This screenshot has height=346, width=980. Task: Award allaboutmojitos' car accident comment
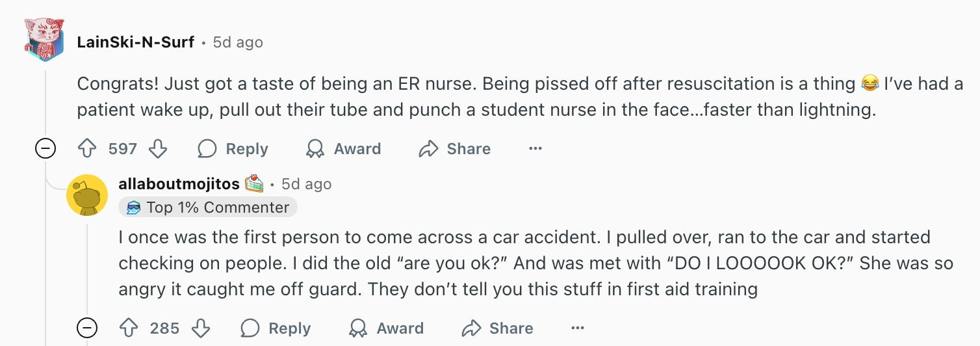pos(386,328)
